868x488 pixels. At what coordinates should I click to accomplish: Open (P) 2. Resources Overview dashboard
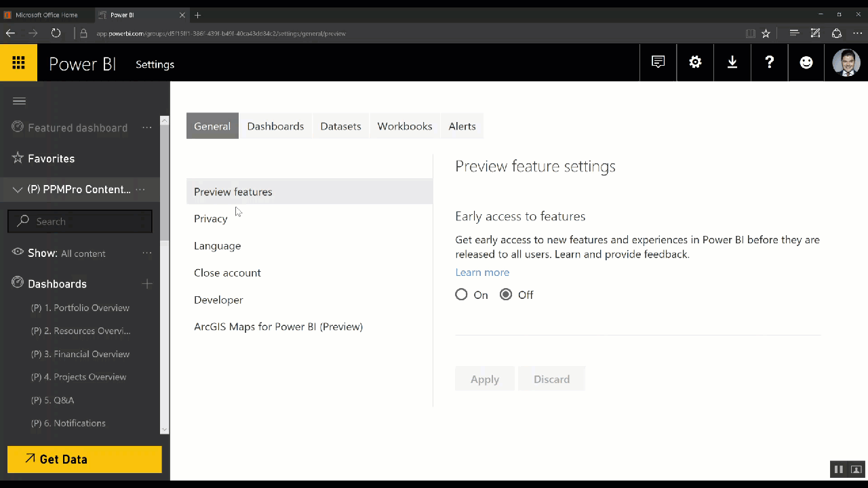[81, 331]
